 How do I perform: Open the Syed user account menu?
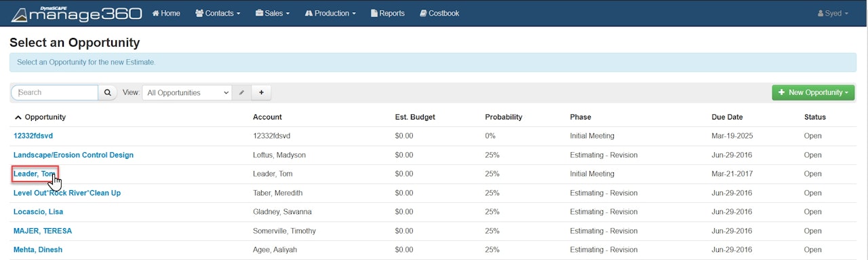click(x=833, y=13)
